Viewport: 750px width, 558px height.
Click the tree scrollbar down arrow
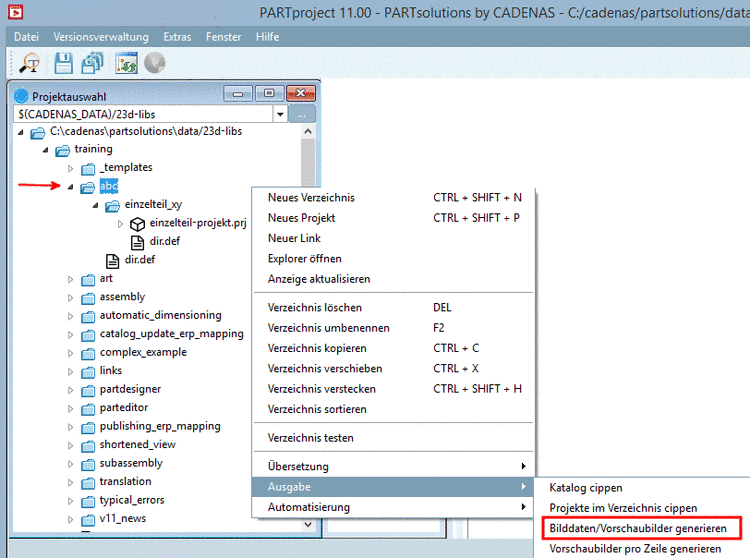click(x=308, y=525)
